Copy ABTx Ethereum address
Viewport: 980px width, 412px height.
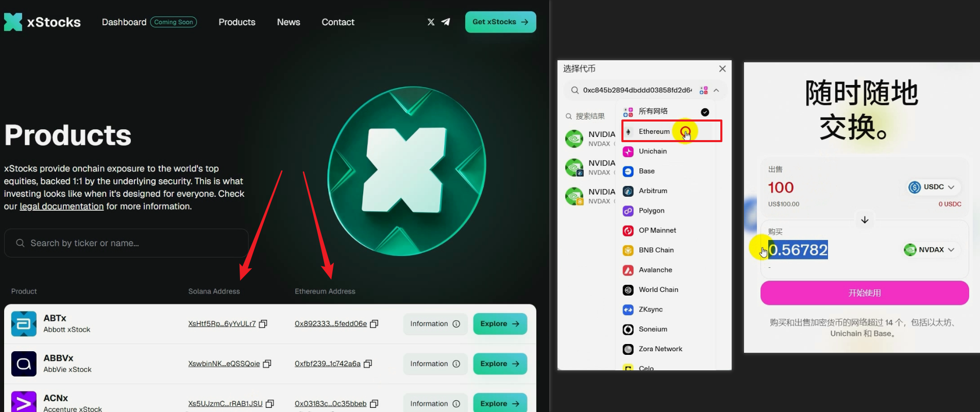click(375, 324)
